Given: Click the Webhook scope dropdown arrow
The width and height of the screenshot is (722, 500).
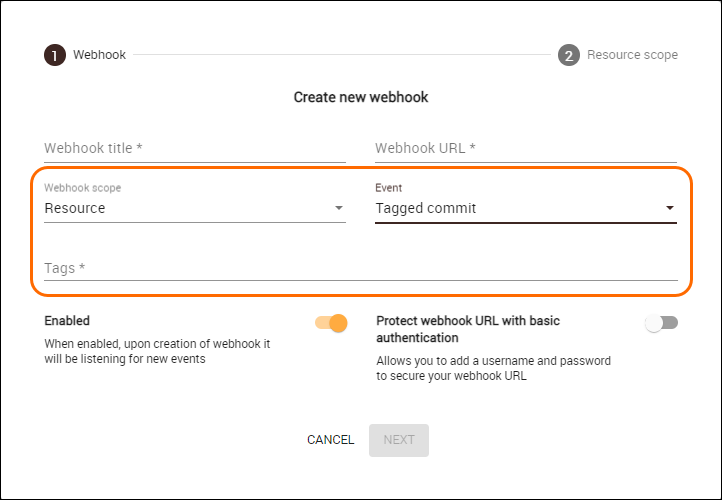Looking at the screenshot, I should tap(339, 208).
